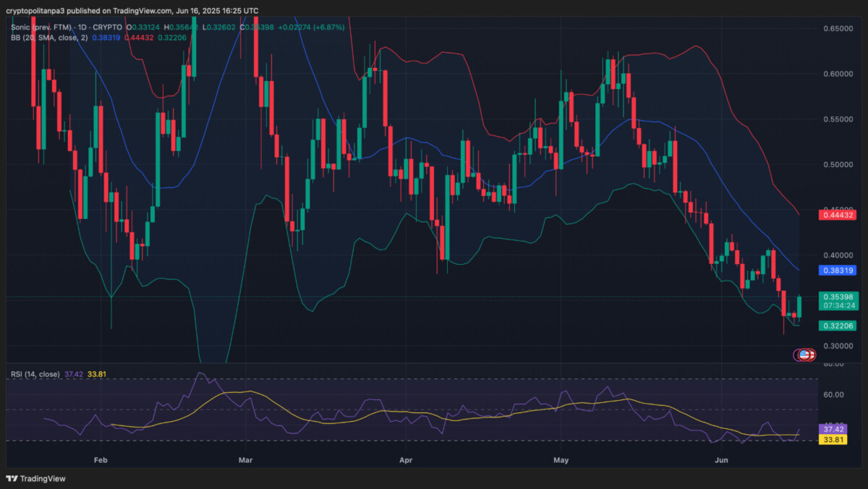Click the Jun label on time axis
The height and width of the screenshot is (489, 868).
720,459
